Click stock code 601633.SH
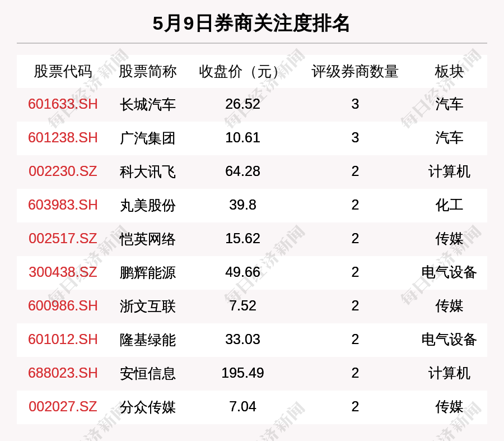The height and width of the screenshot is (441, 504). (x=63, y=104)
